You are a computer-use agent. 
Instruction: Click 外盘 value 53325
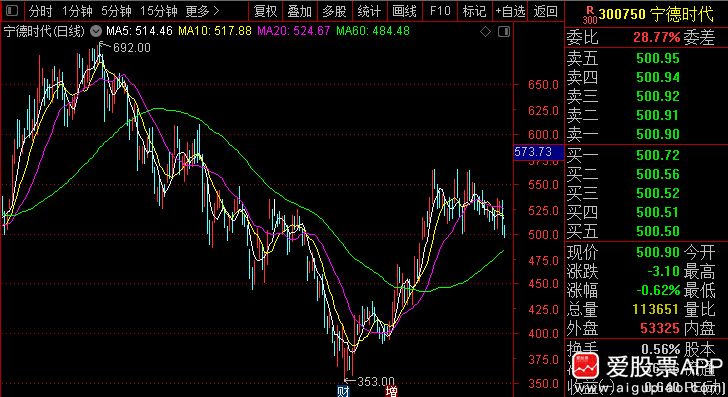click(660, 329)
